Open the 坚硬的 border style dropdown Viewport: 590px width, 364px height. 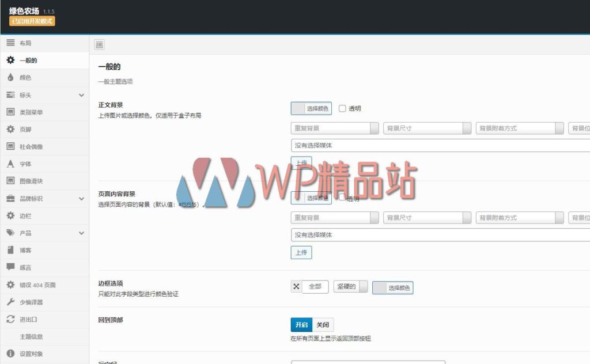tap(350, 287)
